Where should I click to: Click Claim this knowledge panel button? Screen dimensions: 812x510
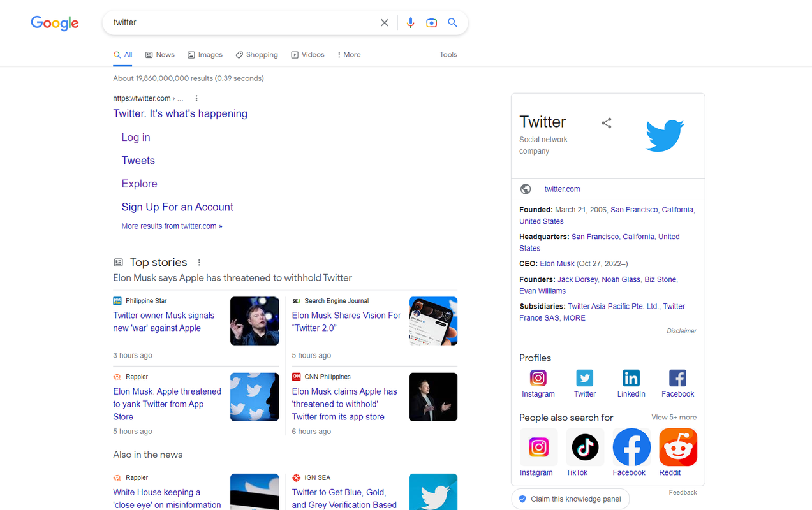coord(570,499)
